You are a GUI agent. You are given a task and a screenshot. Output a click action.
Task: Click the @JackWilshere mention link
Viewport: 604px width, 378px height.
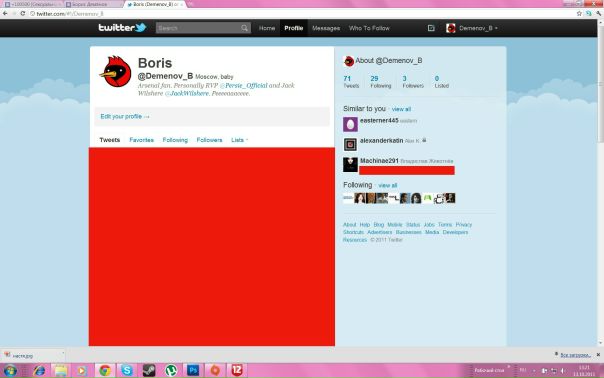[x=187, y=93]
